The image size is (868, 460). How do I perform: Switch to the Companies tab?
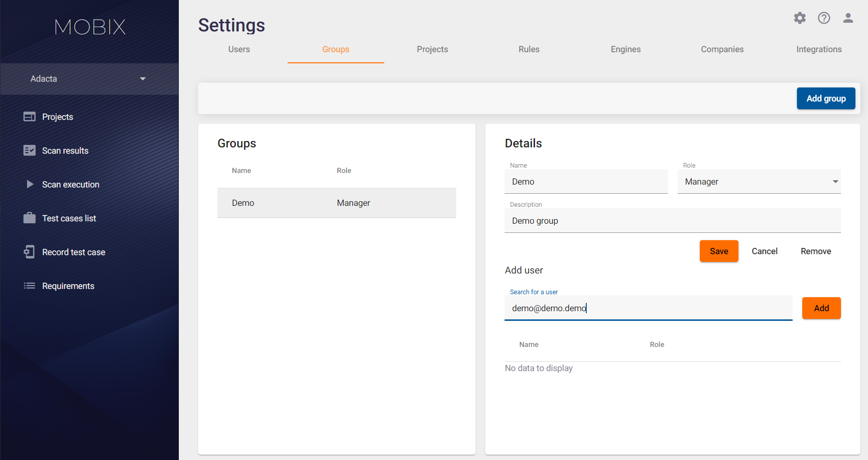723,49
